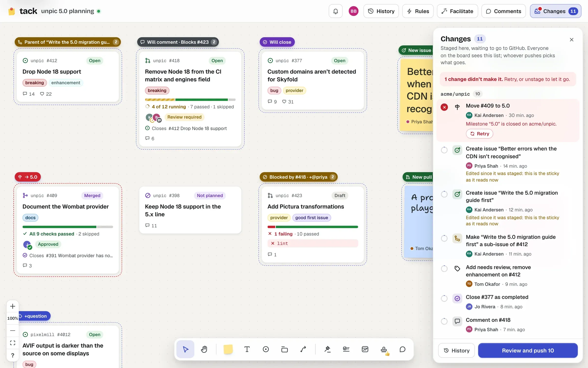The height and width of the screenshot is (368, 588).
Task: Zoom in with the plus button
Action: point(13,306)
